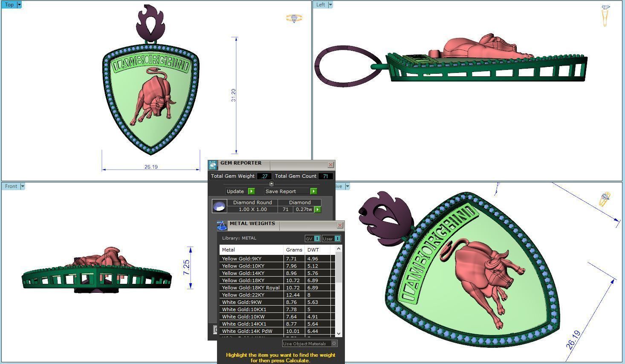625x364 pixels.
Task: Click the green arrow beside Update
Action: point(252,191)
